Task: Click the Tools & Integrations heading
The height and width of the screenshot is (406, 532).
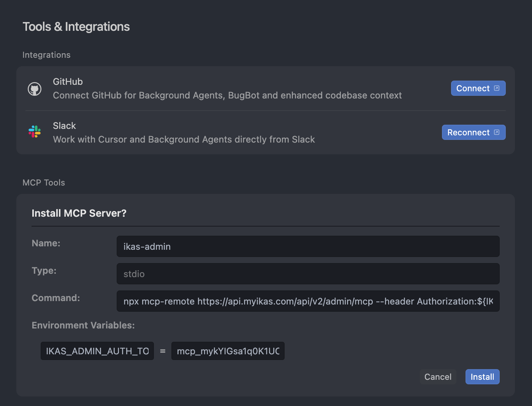Action: coord(76,27)
